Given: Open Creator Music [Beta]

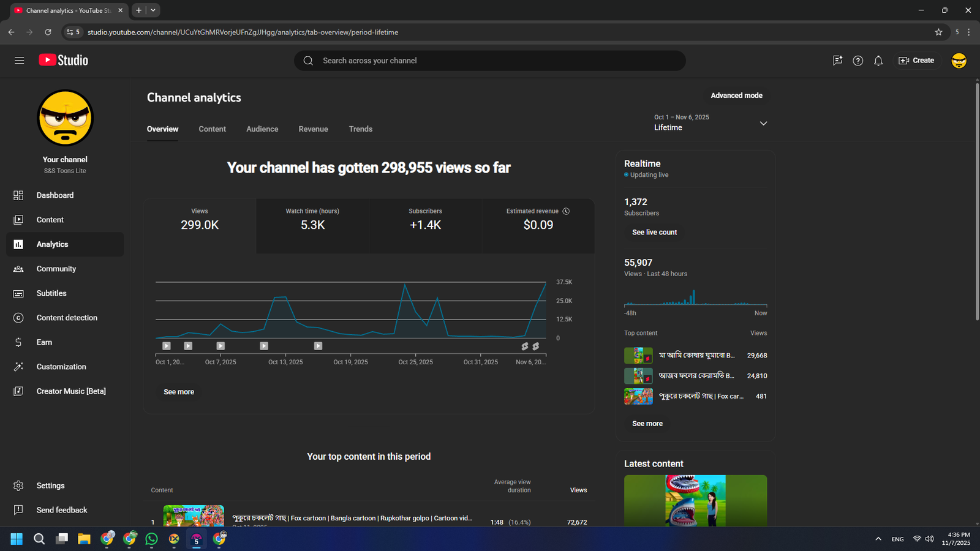Looking at the screenshot, I should tap(65, 391).
